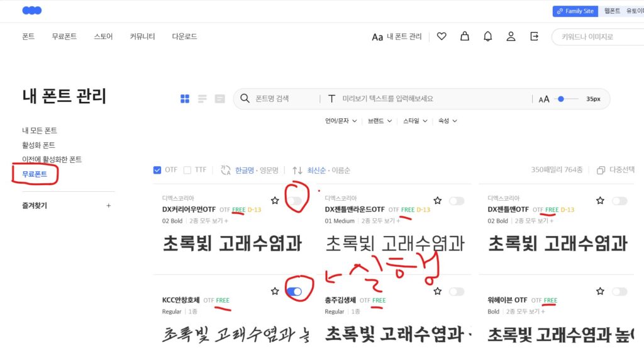Favorite the DX젠틀맨OTF font star
Screen dimensions: 644x353
(600, 201)
